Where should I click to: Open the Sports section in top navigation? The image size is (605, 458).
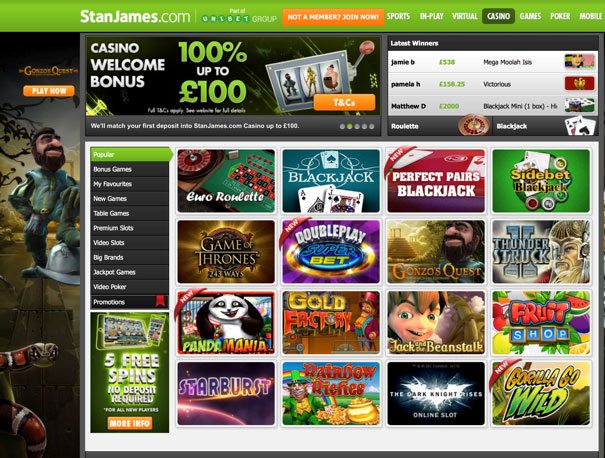click(398, 16)
